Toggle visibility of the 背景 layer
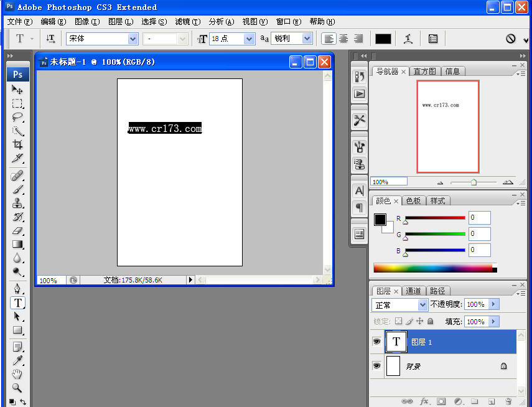 click(376, 366)
